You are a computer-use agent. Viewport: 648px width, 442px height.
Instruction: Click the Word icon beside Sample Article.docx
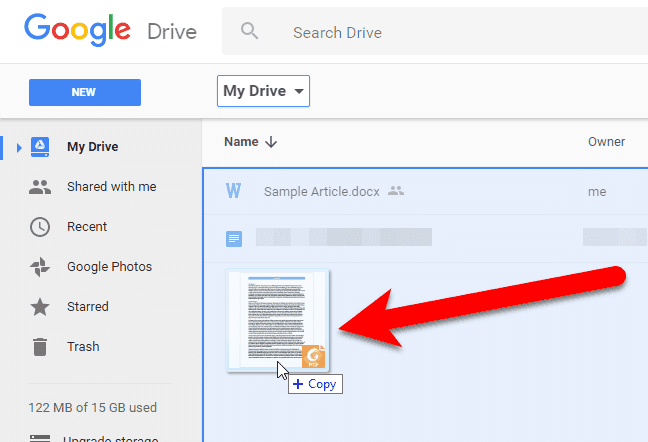pos(233,191)
